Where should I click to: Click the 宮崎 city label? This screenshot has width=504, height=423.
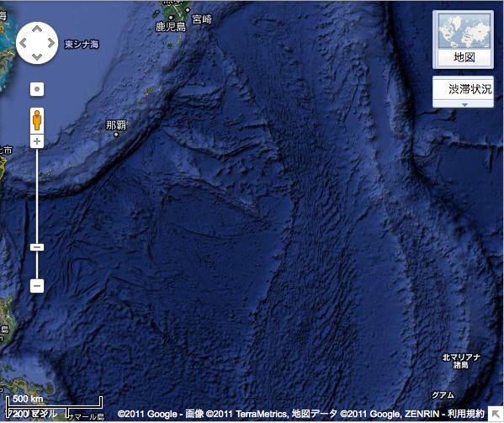(202, 19)
